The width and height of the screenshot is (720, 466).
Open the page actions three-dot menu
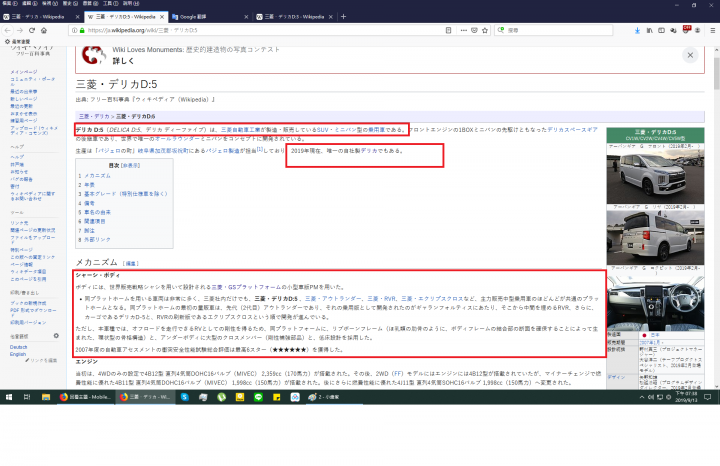tap(463, 30)
